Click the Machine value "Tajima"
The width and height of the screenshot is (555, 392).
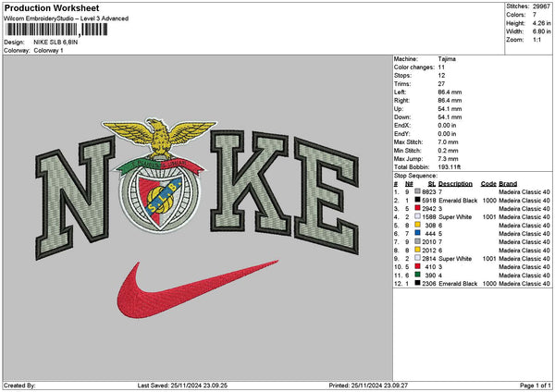point(447,59)
